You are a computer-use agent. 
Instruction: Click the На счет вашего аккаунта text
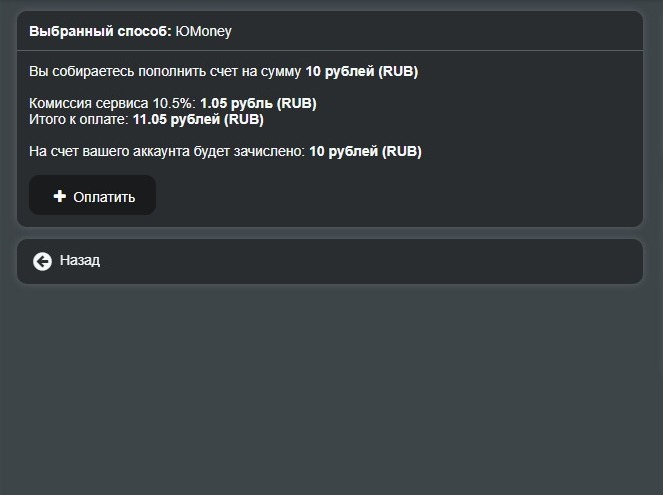point(109,151)
